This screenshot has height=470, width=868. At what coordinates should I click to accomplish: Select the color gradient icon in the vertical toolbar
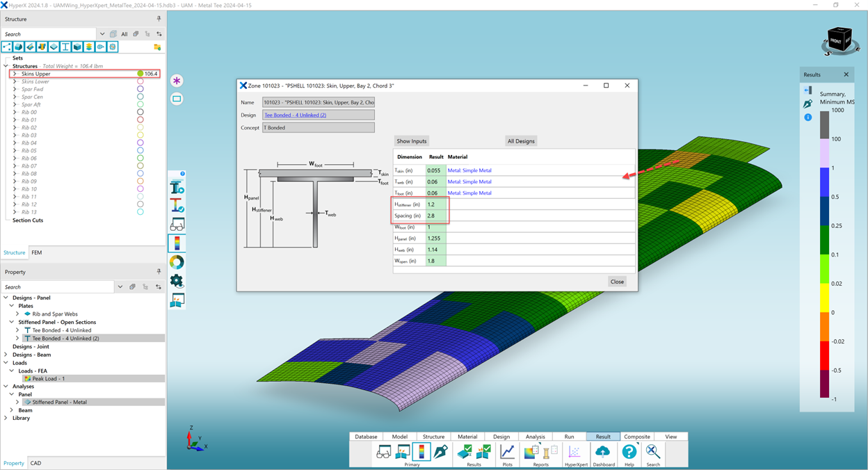coord(177,243)
